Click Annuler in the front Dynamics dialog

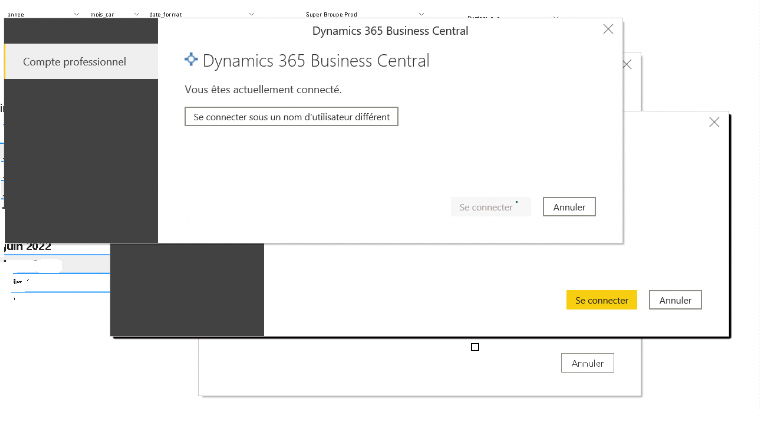569,207
